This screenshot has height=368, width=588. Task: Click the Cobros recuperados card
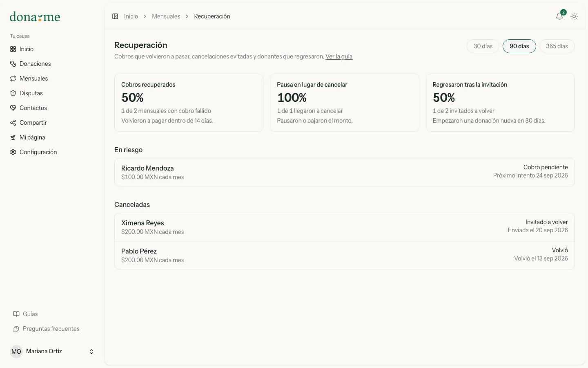189,103
